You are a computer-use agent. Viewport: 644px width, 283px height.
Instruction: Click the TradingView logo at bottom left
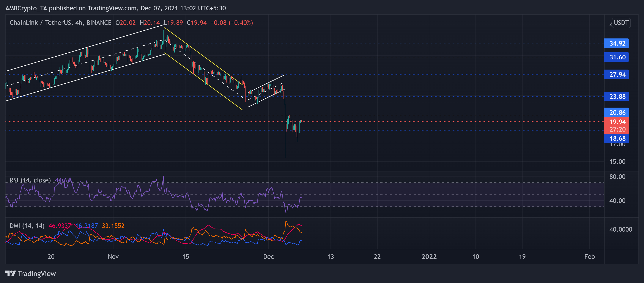(x=31, y=273)
